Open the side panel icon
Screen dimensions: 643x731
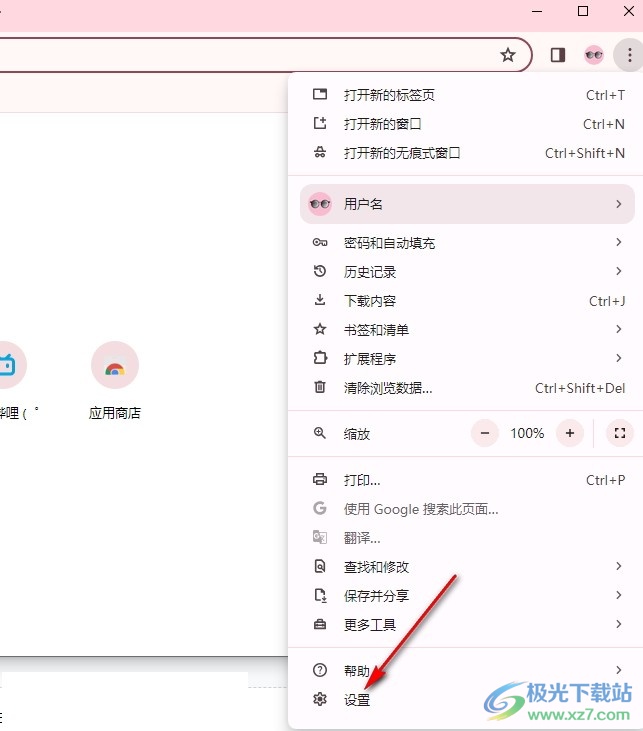[x=558, y=55]
